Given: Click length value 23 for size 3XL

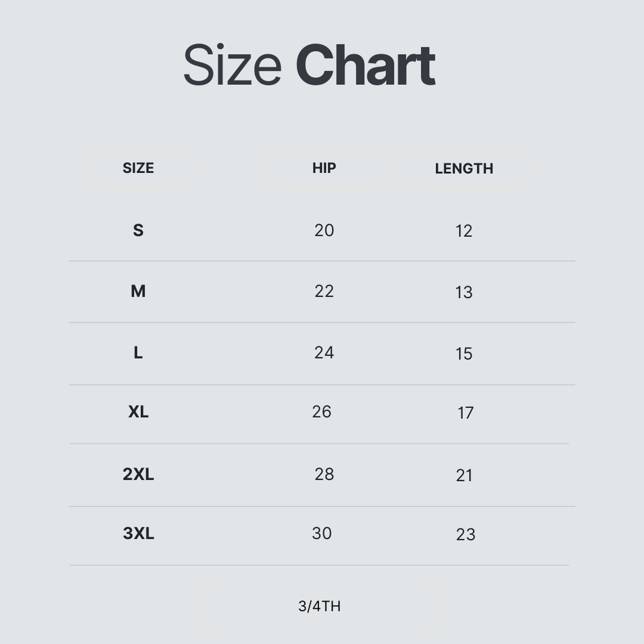Looking at the screenshot, I should coord(465,535).
